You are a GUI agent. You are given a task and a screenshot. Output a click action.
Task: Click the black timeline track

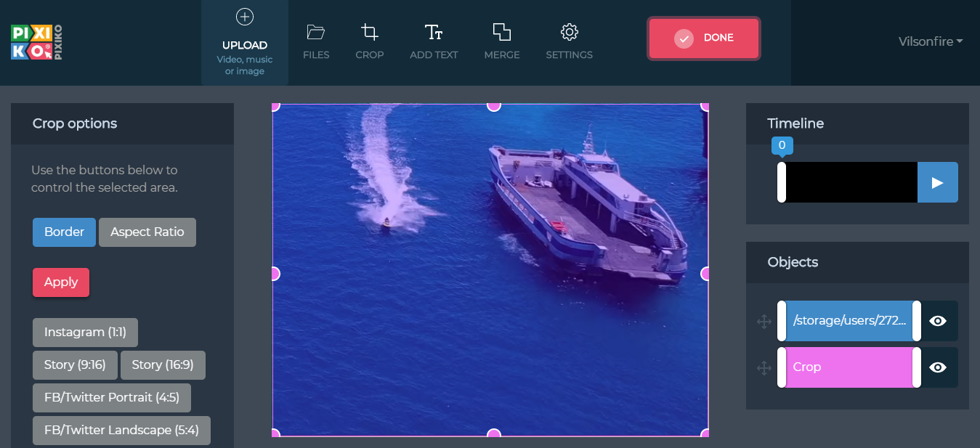[x=851, y=182]
